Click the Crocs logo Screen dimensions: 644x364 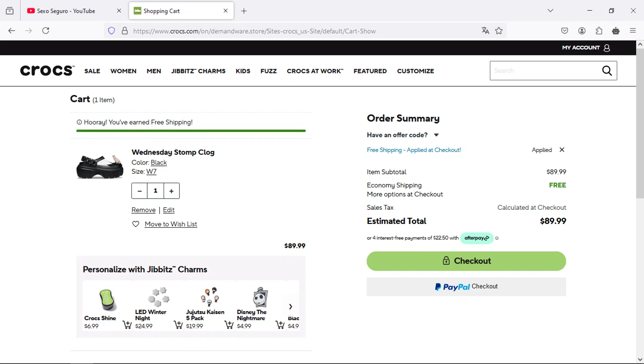click(47, 70)
